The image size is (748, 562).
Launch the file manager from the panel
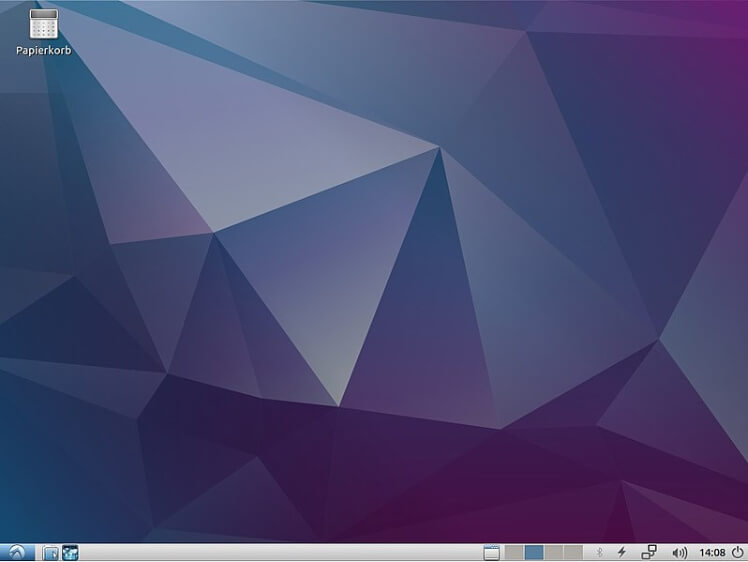tap(50, 552)
